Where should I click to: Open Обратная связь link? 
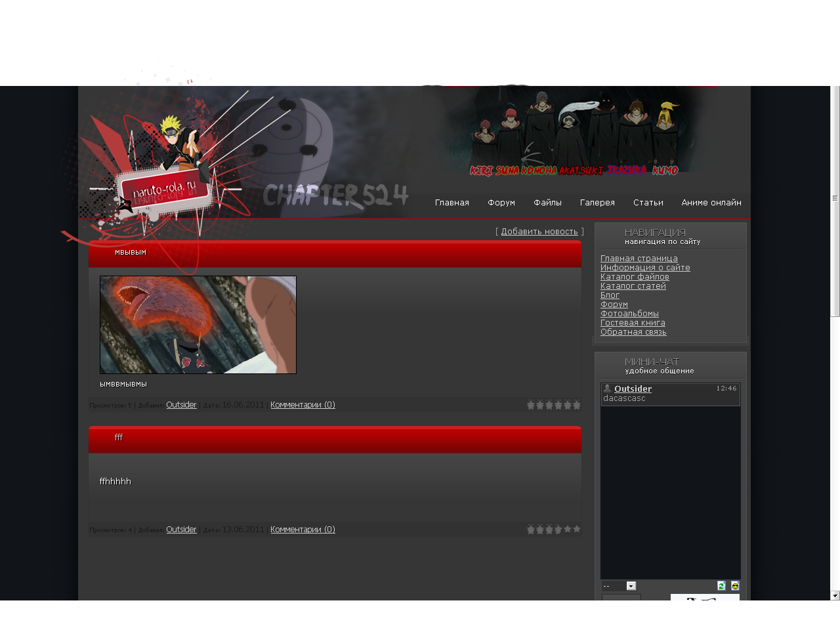click(633, 332)
